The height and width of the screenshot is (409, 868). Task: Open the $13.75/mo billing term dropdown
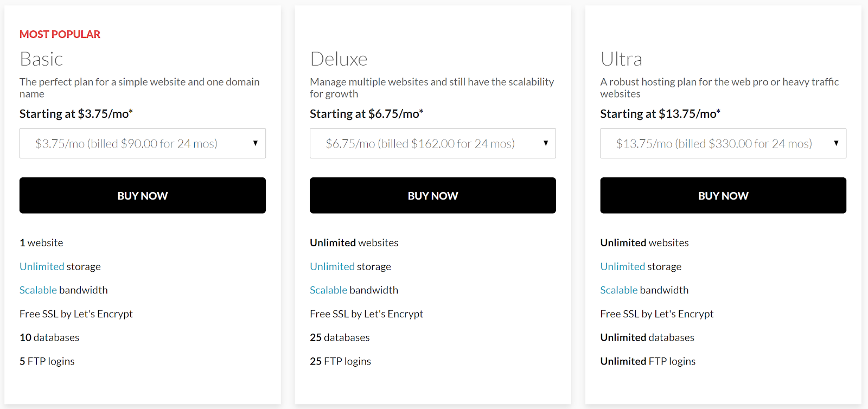pos(723,143)
